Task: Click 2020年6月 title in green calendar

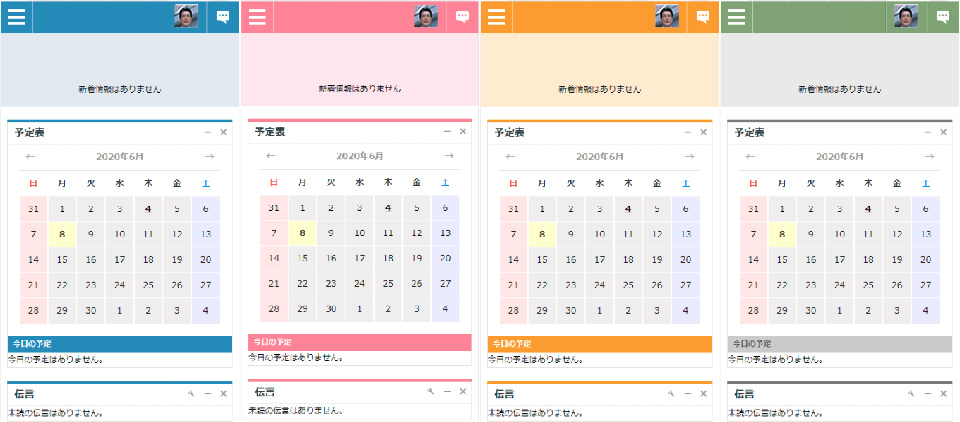Action: pos(840,157)
